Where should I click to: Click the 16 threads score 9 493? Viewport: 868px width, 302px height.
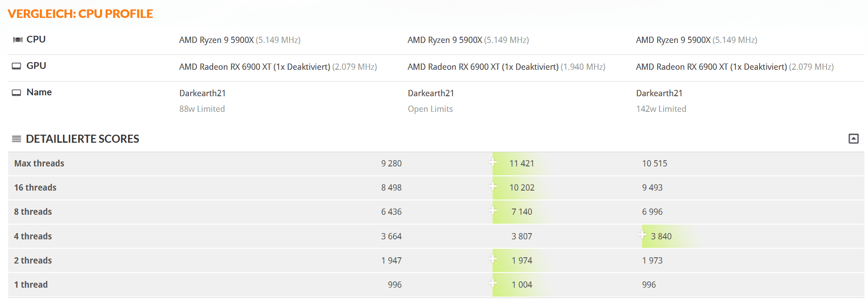(652, 187)
